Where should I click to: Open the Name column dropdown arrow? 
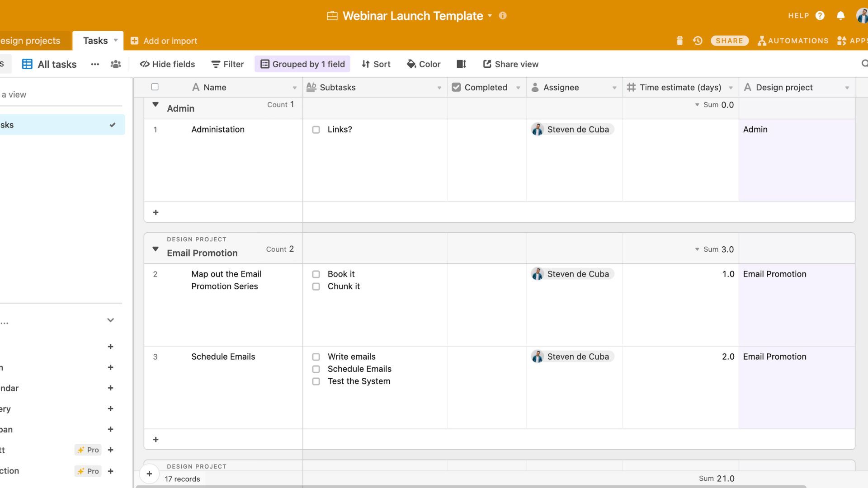pyautogui.click(x=294, y=88)
